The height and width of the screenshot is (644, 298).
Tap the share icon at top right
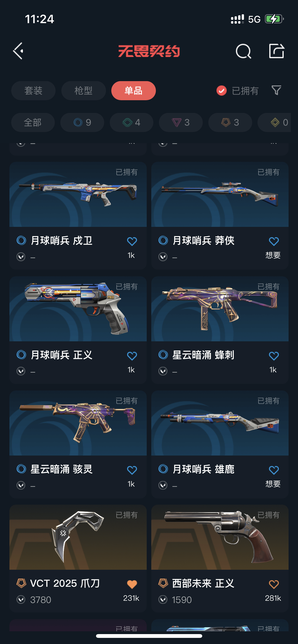(276, 51)
